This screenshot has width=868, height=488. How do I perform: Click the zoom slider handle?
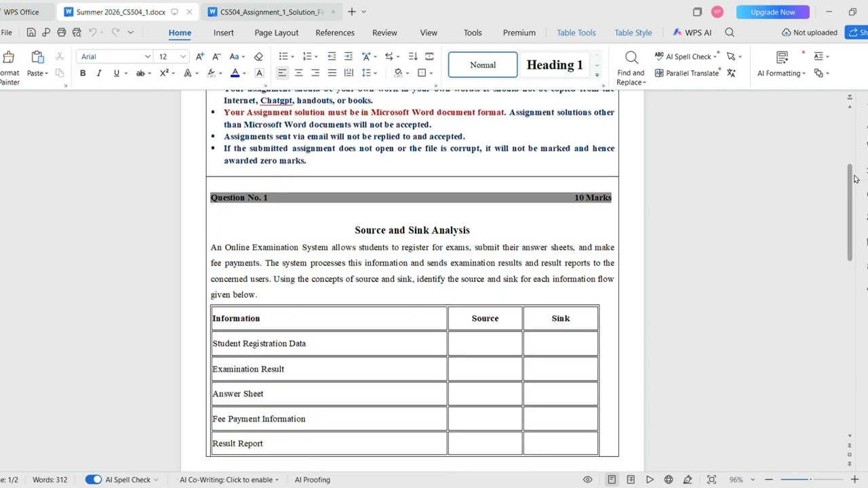pyautogui.click(x=810, y=480)
